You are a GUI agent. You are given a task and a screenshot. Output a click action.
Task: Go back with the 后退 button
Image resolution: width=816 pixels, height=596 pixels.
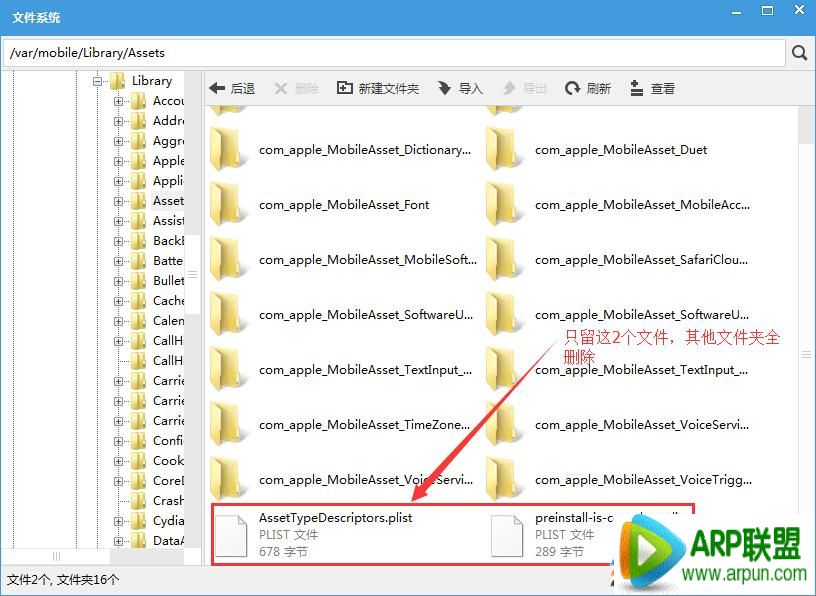click(x=232, y=88)
